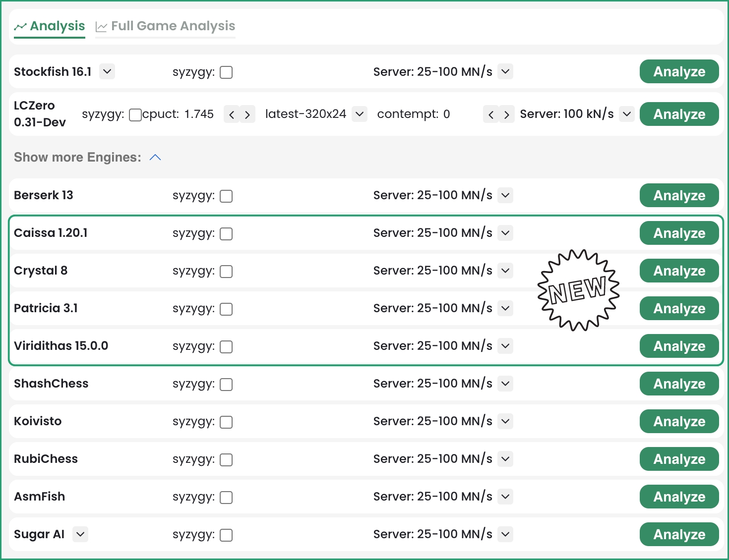Image resolution: width=729 pixels, height=560 pixels.
Task: Enable syzygy for Stockfish 16.1
Action: 226,72
